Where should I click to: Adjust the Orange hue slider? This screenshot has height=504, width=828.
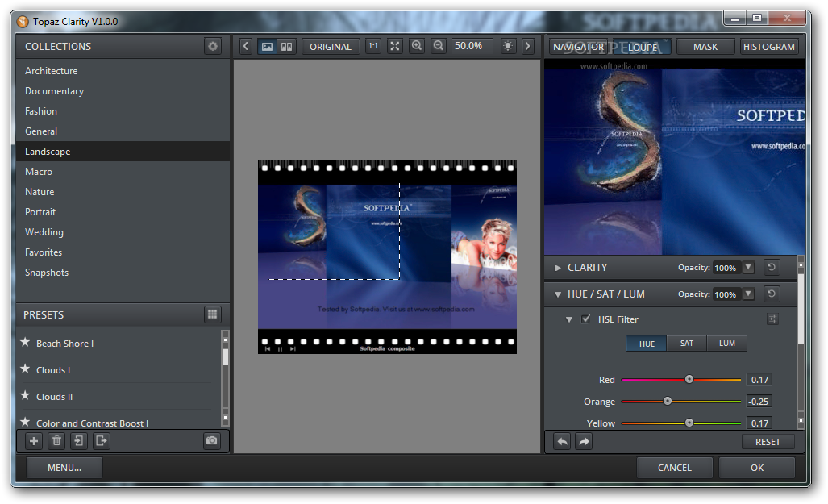(x=668, y=401)
